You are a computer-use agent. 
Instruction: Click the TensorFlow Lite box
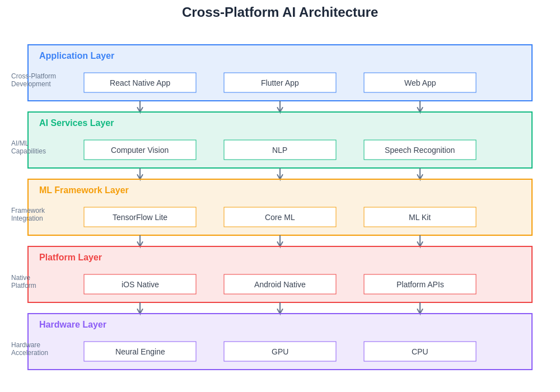(x=140, y=217)
